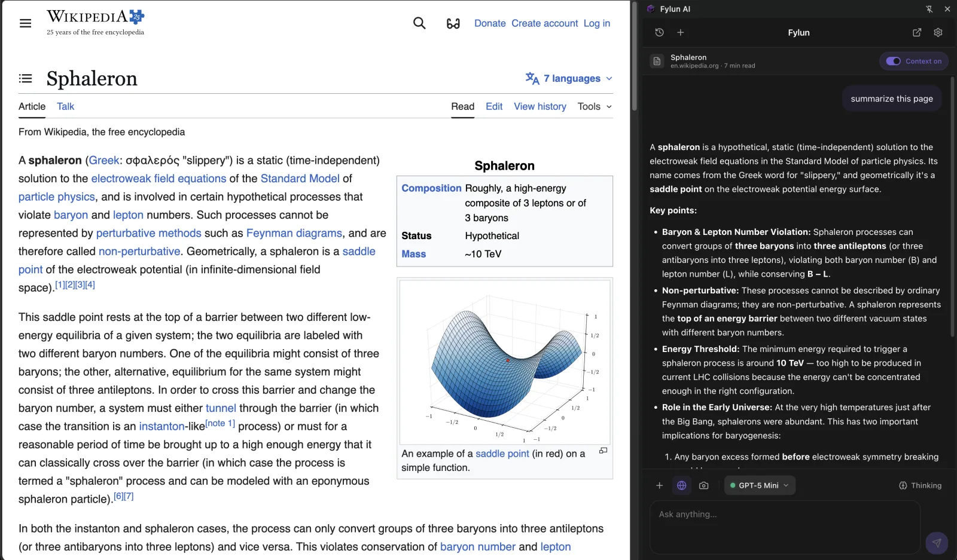Toggle the table of contents list icon
Image resolution: width=957 pixels, height=560 pixels.
(x=25, y=78)
